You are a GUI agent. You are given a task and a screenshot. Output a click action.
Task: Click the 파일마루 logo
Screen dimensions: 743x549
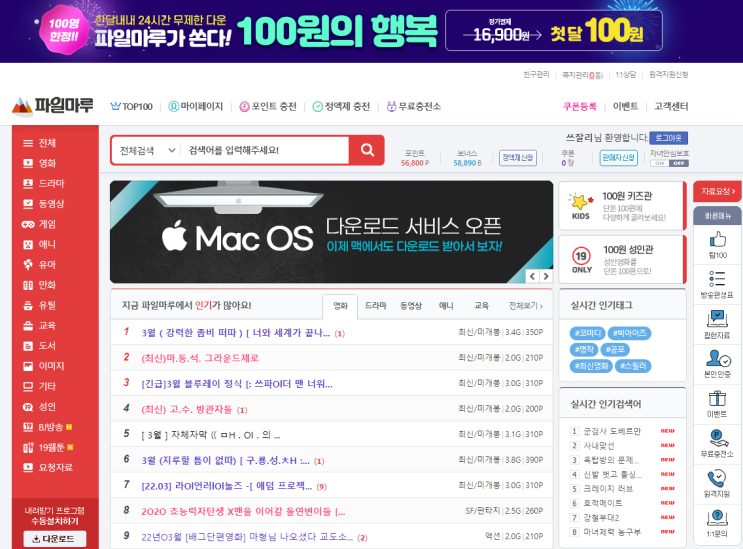coord(53,106)
